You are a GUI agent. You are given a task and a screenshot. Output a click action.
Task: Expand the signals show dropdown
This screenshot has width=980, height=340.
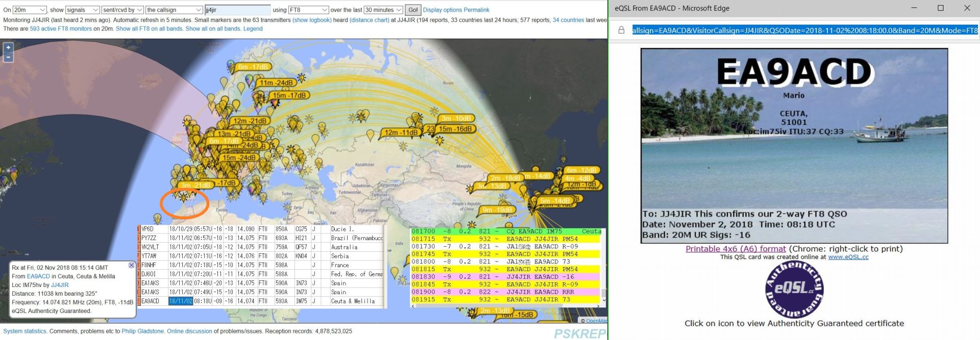point(82,10)
